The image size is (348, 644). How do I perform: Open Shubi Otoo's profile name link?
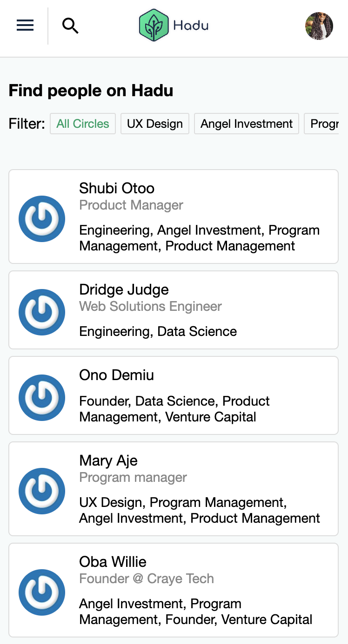pos(117,188)
